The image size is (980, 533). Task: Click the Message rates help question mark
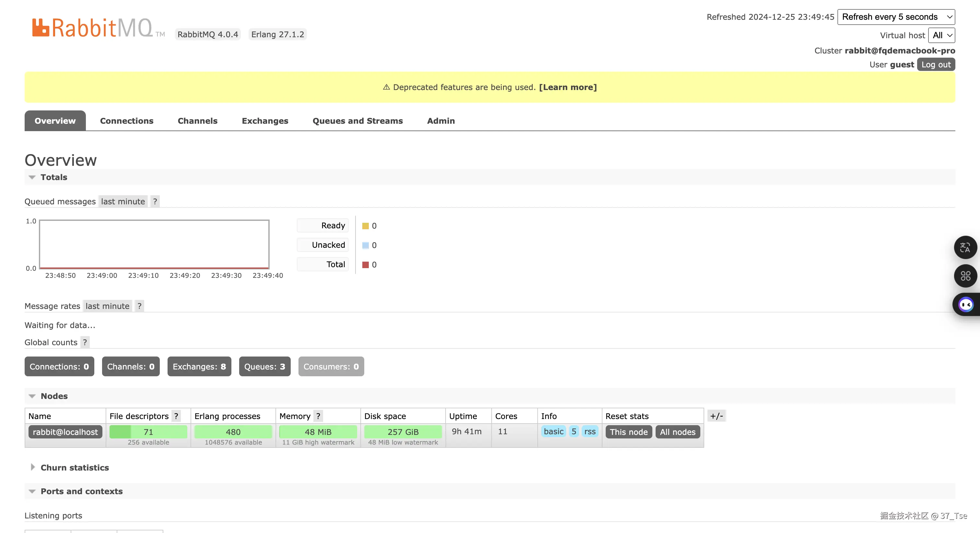tap(139, 306)
